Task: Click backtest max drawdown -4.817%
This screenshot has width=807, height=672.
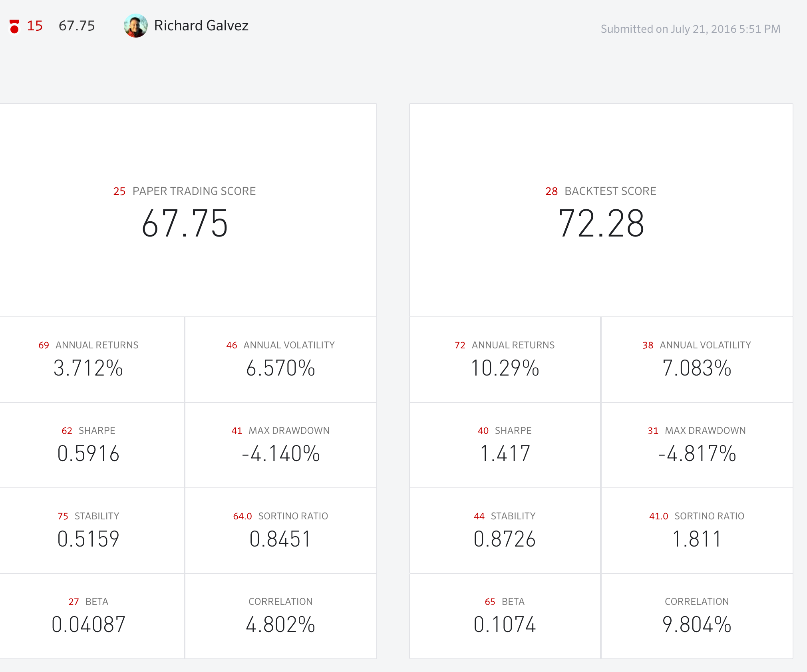Action: 697,445
